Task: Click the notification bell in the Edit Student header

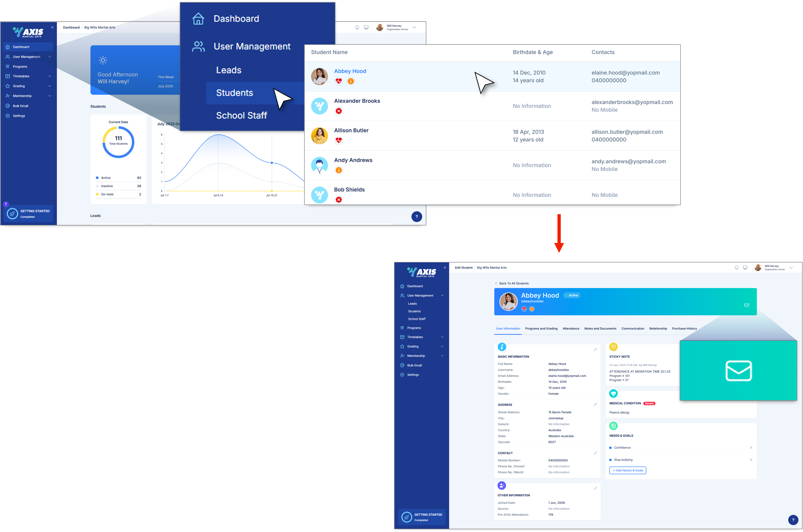Action: tap(736, 268)
